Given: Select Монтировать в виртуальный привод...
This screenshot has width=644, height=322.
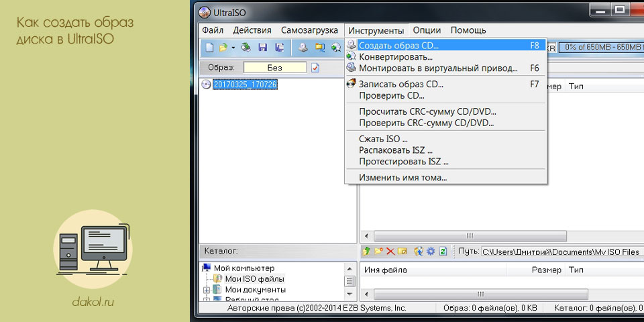Looking at the screenshot, I should point(445,68).
